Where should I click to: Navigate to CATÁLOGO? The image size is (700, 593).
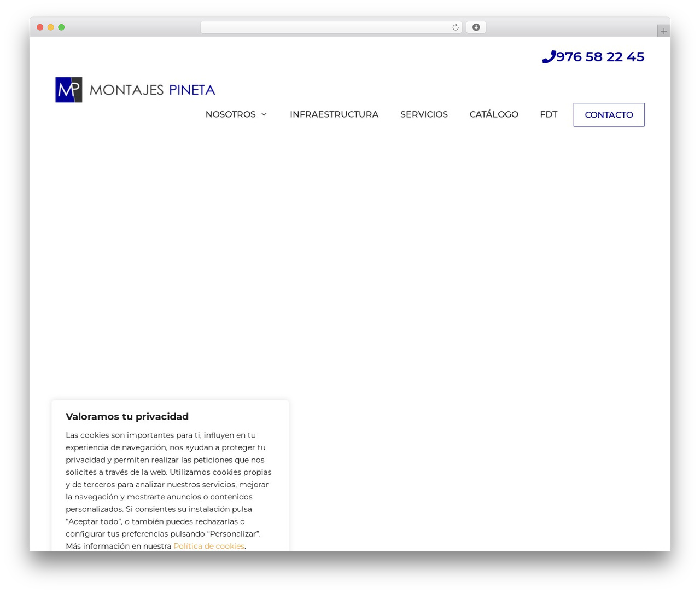(x=494, y=114)
